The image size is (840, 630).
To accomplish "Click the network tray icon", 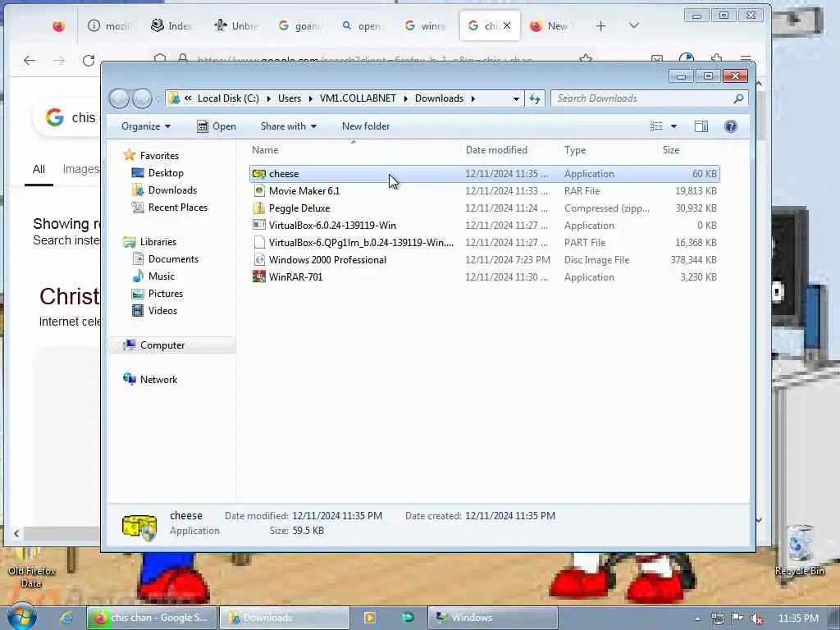I will [717, 619].
